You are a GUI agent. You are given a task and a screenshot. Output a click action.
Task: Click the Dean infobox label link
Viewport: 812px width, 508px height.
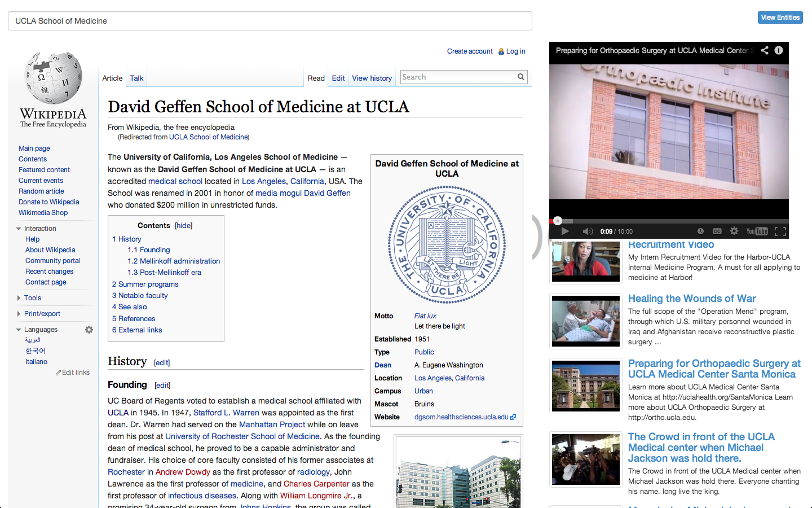[383, 365]
